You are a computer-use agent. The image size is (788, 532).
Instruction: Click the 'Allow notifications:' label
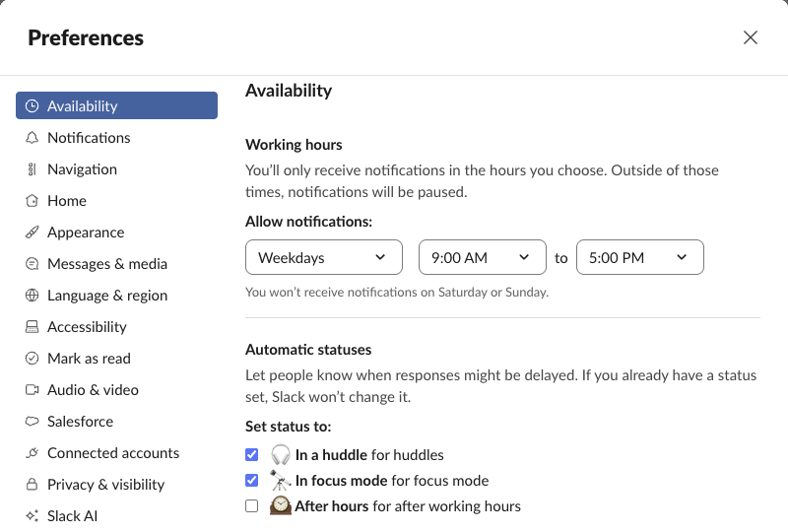tap(308, 222)
